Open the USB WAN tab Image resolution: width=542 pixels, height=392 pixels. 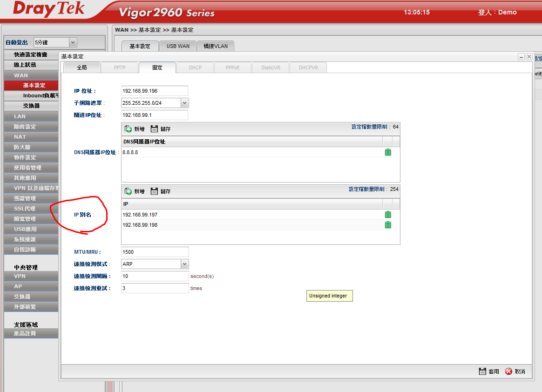178,46
